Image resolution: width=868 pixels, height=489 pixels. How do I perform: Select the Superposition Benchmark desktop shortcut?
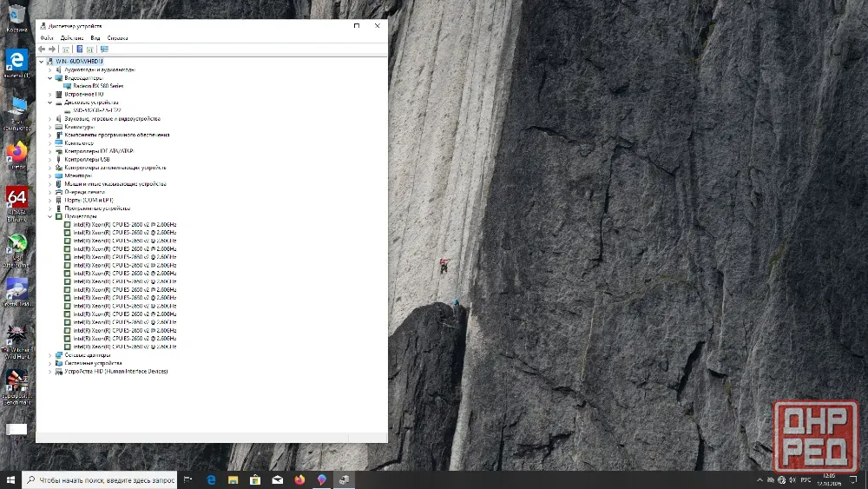coord(16,387)
